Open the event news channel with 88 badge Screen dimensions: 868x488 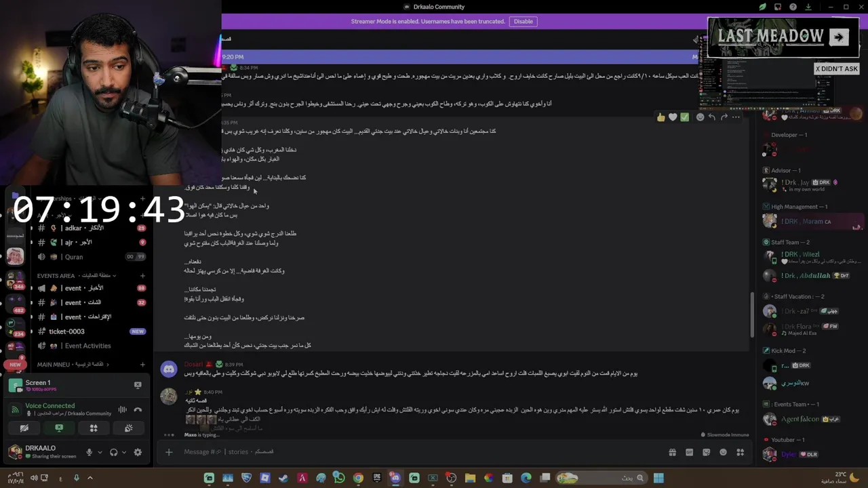pyautogui.click(x=92, y=288)
